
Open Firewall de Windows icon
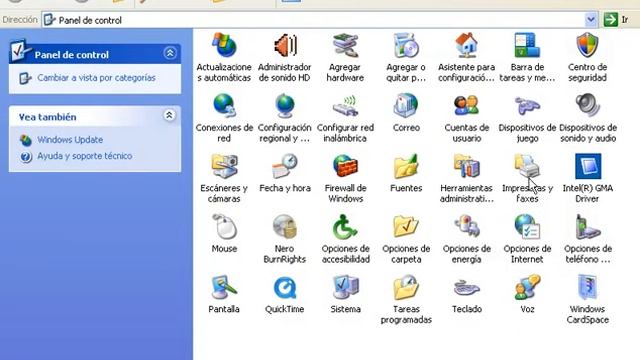tap(345, 166)
